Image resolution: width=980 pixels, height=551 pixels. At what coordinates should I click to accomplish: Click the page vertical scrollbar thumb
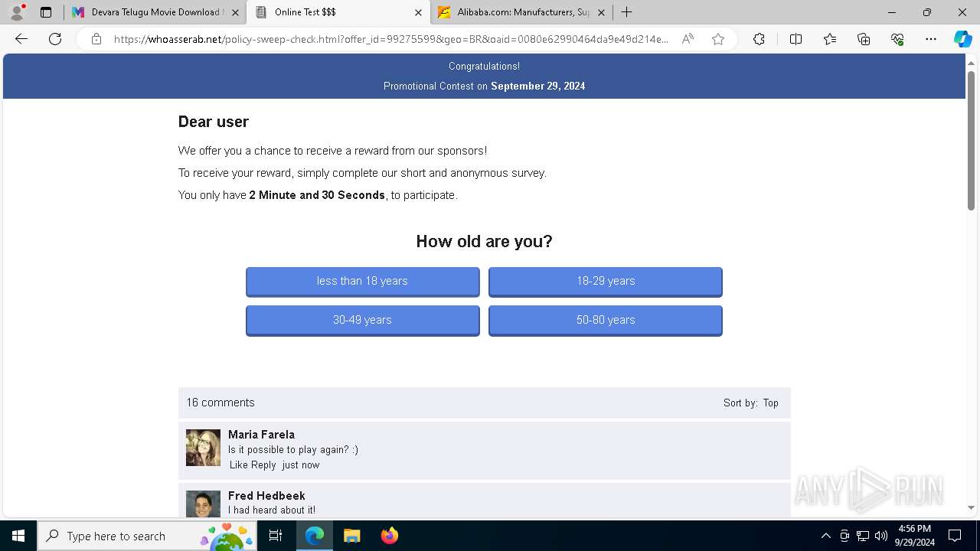[971, 139]
